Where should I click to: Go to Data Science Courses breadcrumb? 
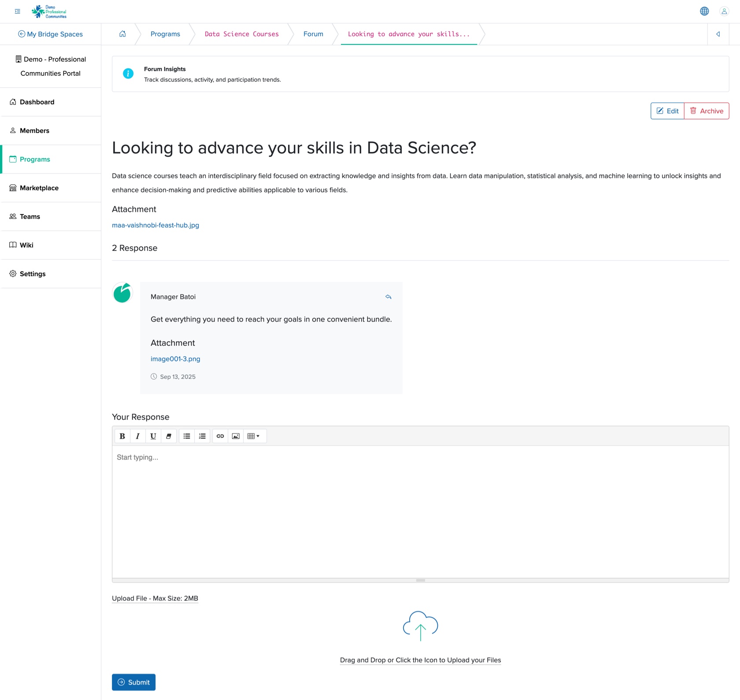[241, 34]
